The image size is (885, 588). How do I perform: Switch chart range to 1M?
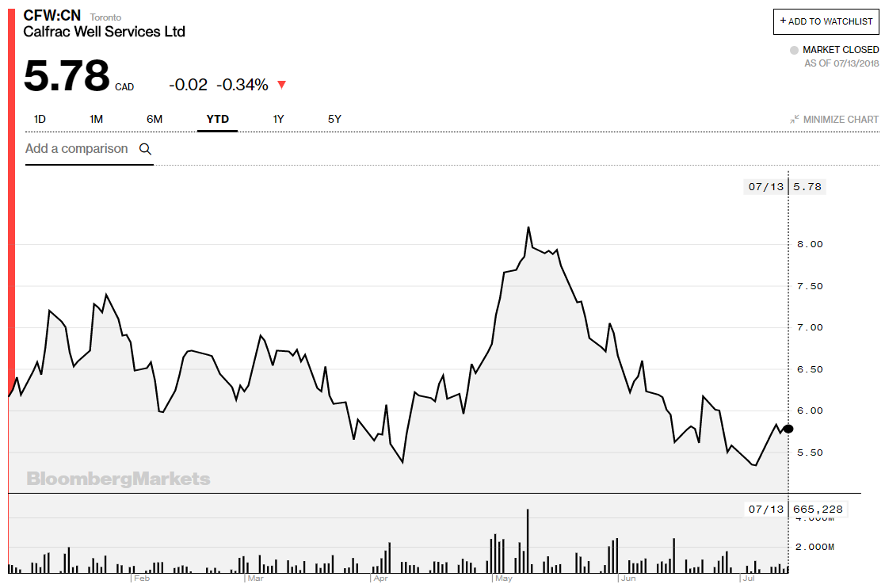[96, 119]
